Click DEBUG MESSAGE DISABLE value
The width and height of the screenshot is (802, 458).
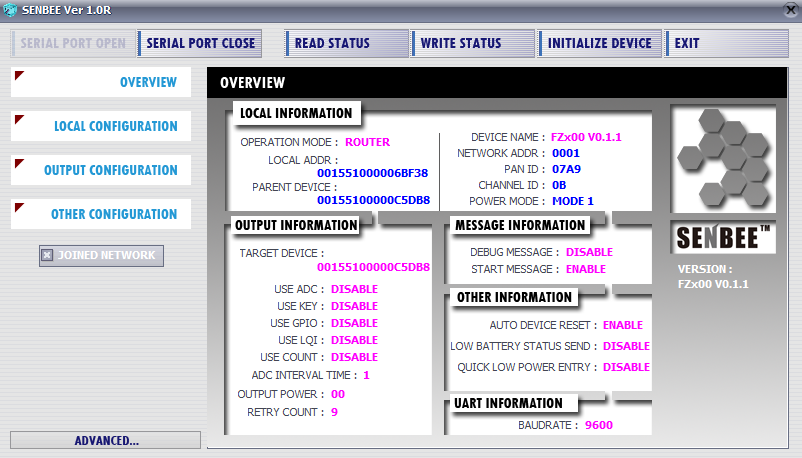click(x=589, y=252)
